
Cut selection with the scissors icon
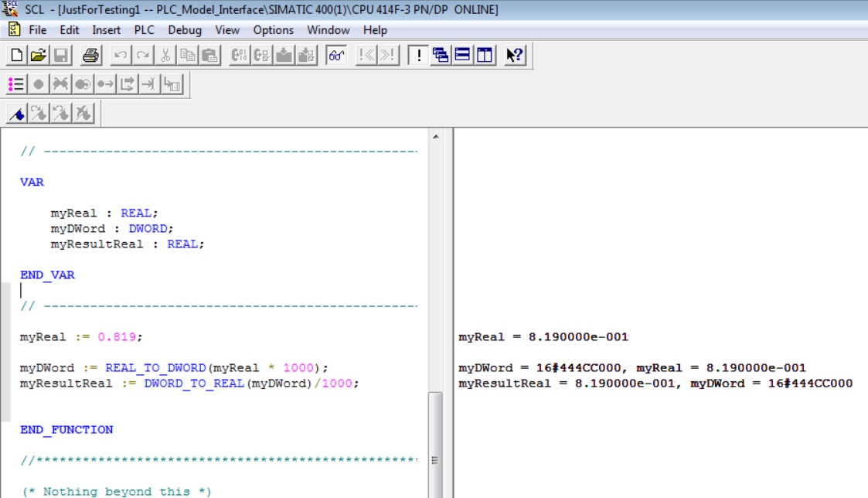(165, 55)
